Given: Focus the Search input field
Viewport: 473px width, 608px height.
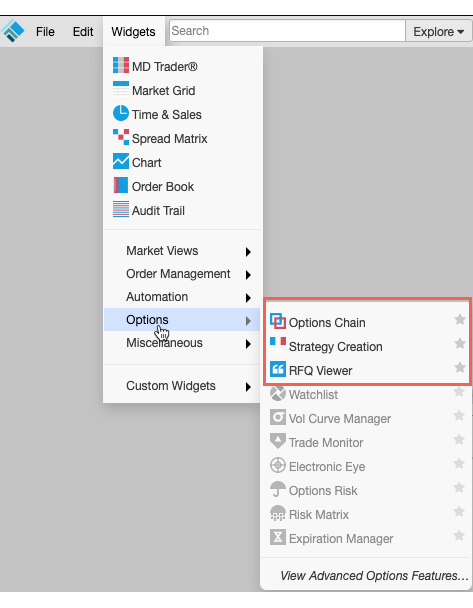Looking at the screenshot, I should pos(287,31).
